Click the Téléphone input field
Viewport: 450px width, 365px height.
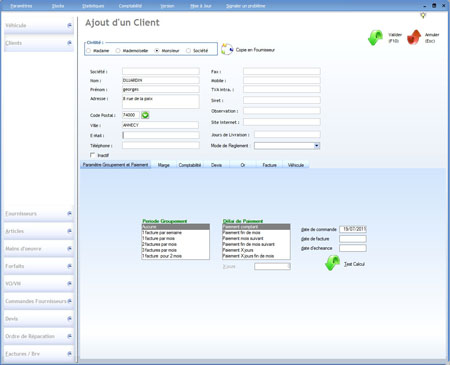[161, 145]
